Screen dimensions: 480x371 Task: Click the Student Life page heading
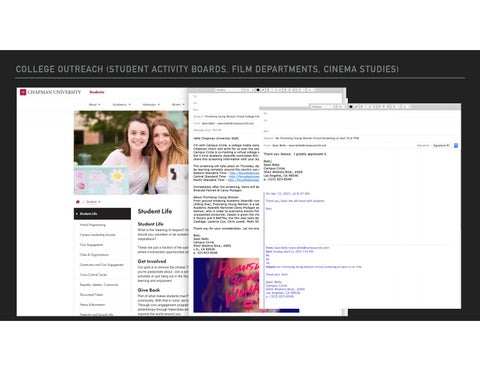(155, 211)
